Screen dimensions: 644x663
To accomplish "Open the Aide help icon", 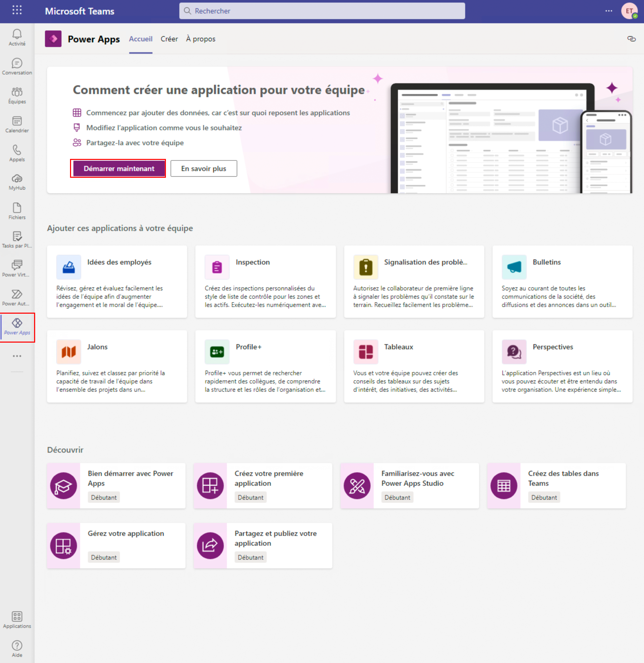I will tap(17, 649).
